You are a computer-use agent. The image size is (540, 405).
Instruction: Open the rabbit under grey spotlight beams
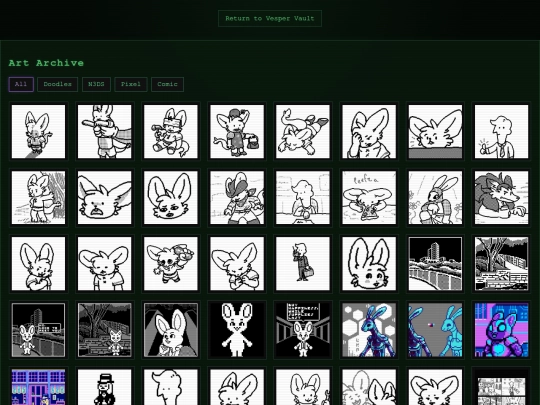coord(170,330)
